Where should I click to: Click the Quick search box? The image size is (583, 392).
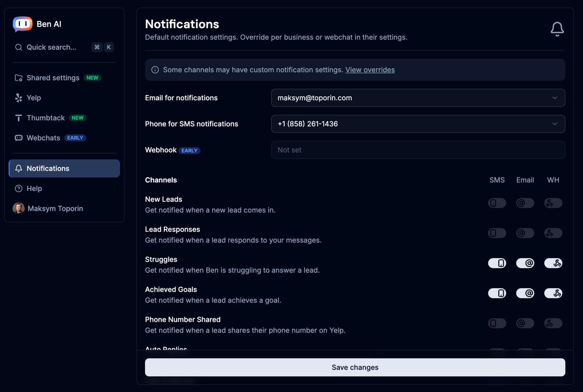click(x=64, y=47)
